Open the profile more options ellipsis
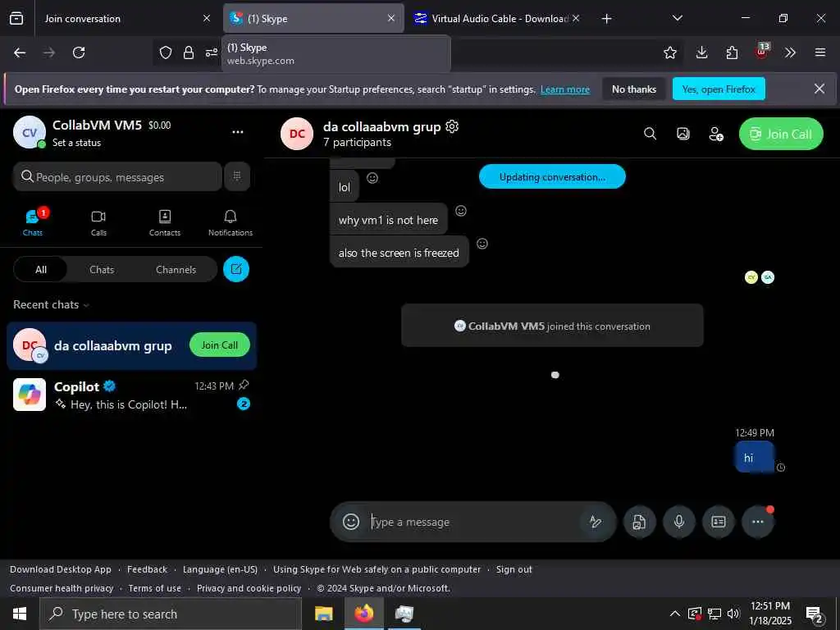This screenshot has width=840, height=630. [238, 132]
